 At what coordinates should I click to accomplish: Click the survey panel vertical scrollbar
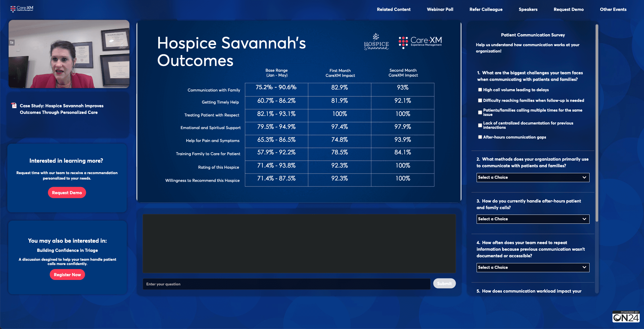(597, 123)
